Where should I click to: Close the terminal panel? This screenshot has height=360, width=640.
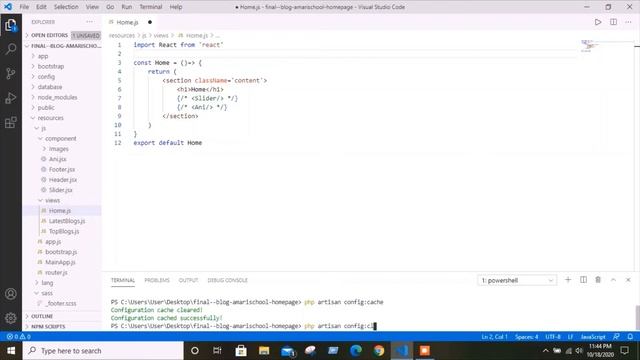tap(628, 280)
